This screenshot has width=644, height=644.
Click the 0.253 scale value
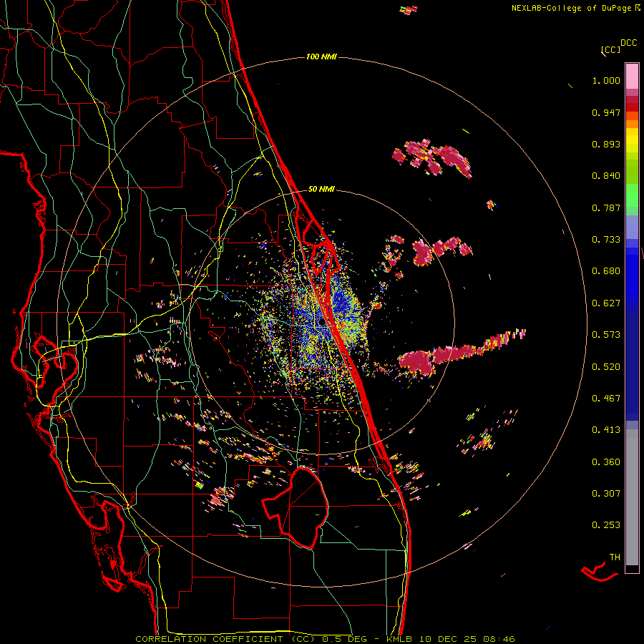pos(606,525)
